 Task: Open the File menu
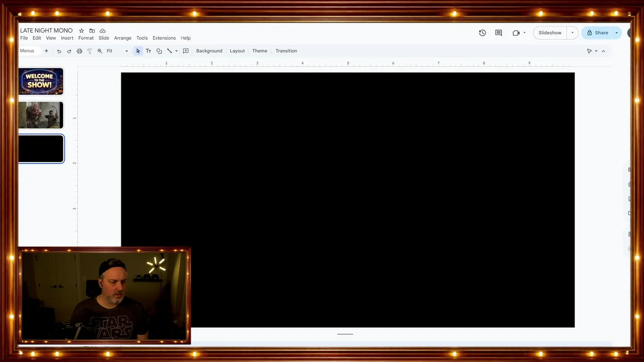click(x=24, y=38)
